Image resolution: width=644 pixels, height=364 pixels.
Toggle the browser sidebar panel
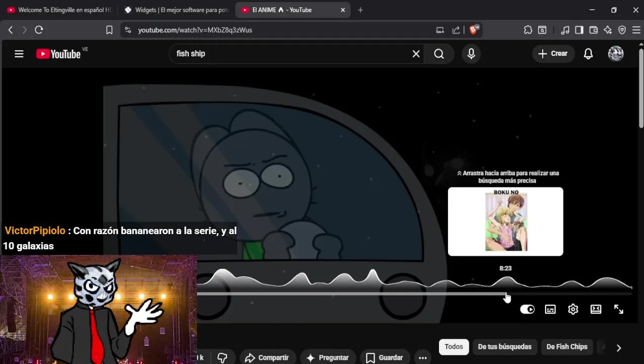(579, 30)
